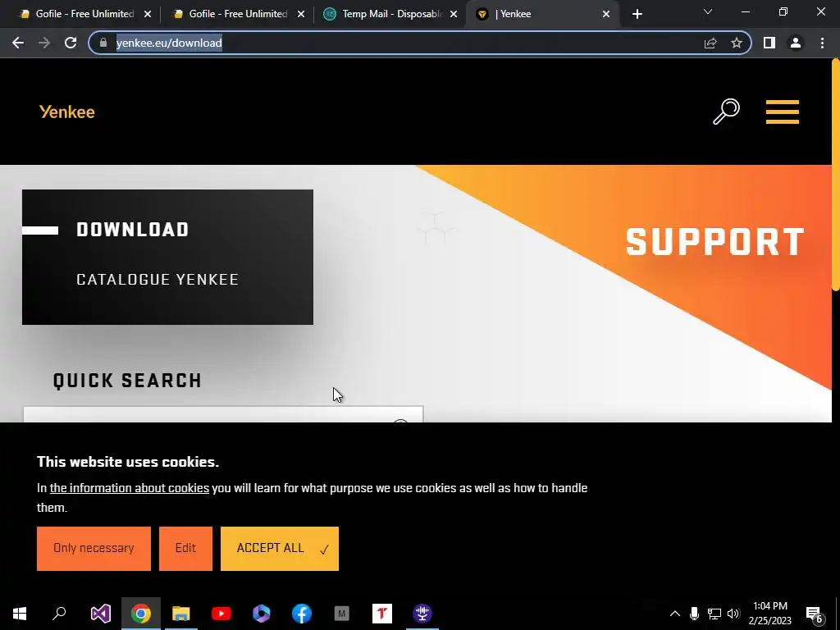Close the first Gofile tab
Viewport: 840px width, 630px height.
tap(148, 15)
